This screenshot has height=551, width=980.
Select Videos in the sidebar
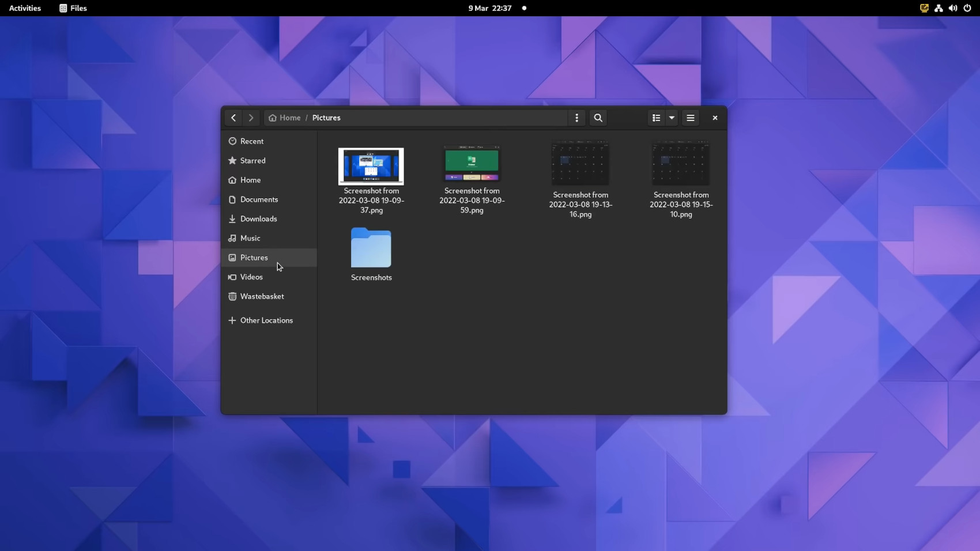251,277
